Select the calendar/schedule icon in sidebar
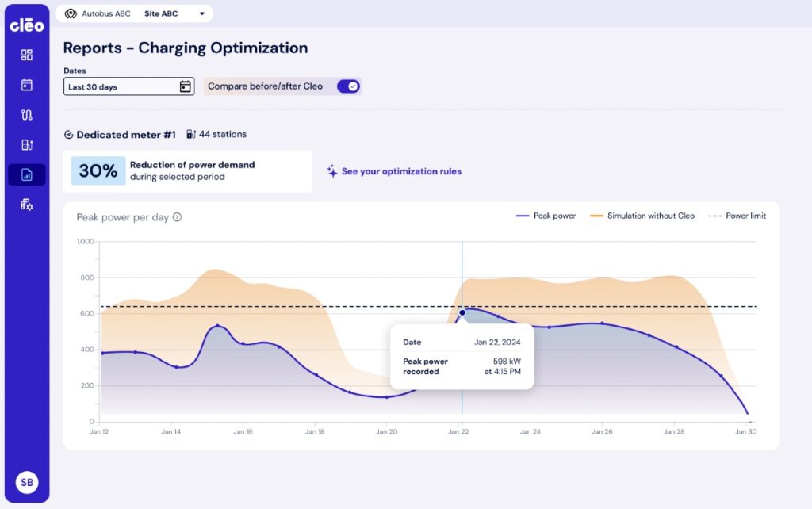Image resolution: width=812 pixels, height=509 pixels. point(27,86)
